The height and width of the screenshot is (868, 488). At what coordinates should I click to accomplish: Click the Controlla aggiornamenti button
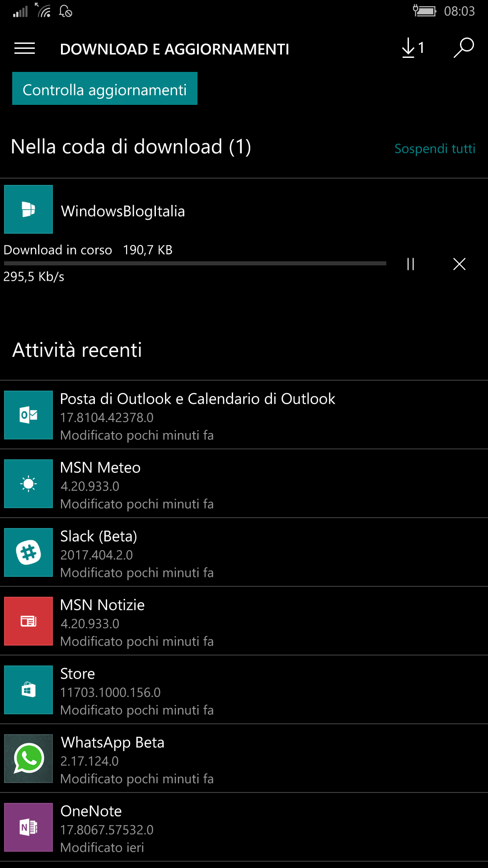pyautogui.click(x=105, y=89)
